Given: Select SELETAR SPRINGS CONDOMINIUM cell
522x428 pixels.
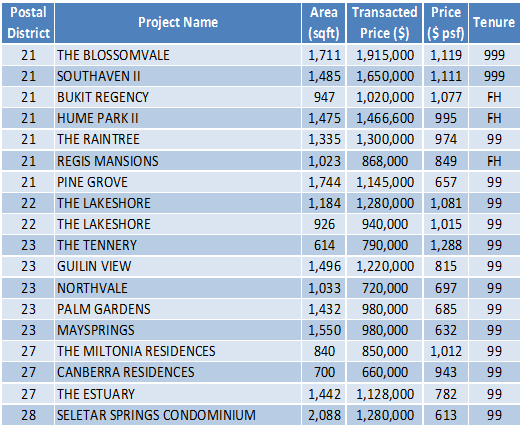Looking at the screenshot, I should [178, 415].
